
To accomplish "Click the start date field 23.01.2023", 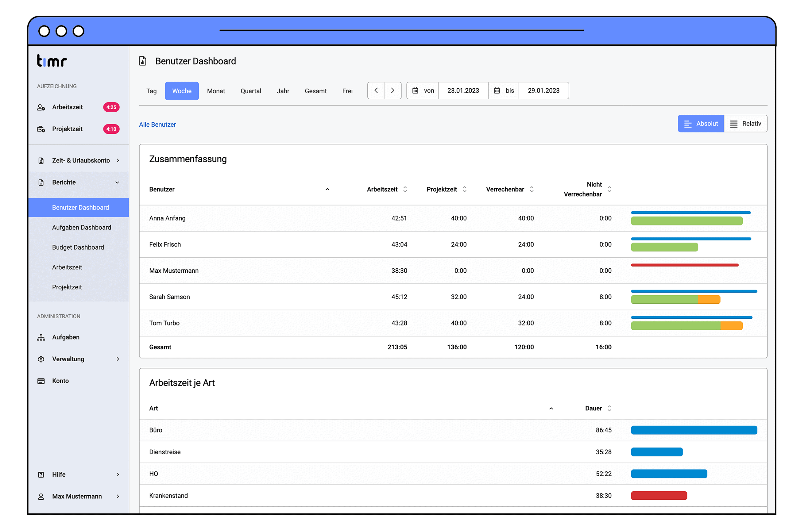I will click(463, 91).
